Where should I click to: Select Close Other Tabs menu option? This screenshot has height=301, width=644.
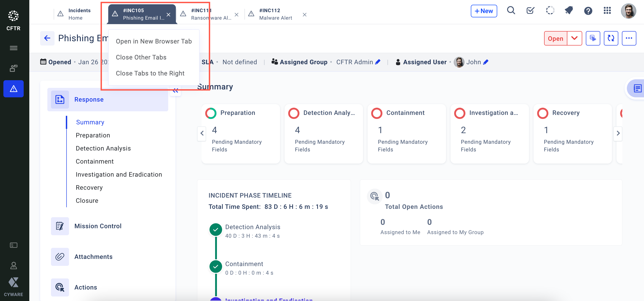tap(141, 57)
